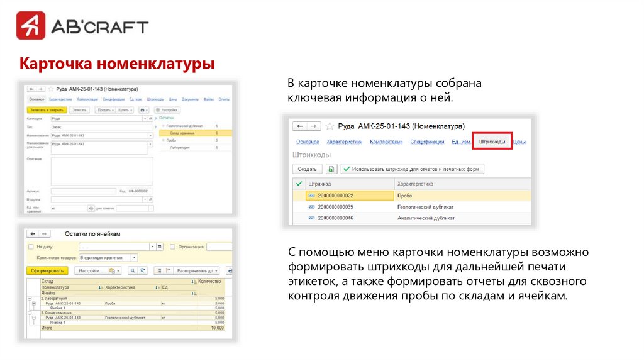Screen dimensions: 644x361
Task: Sort by Склад column sort icon
Action: [194, 282]
